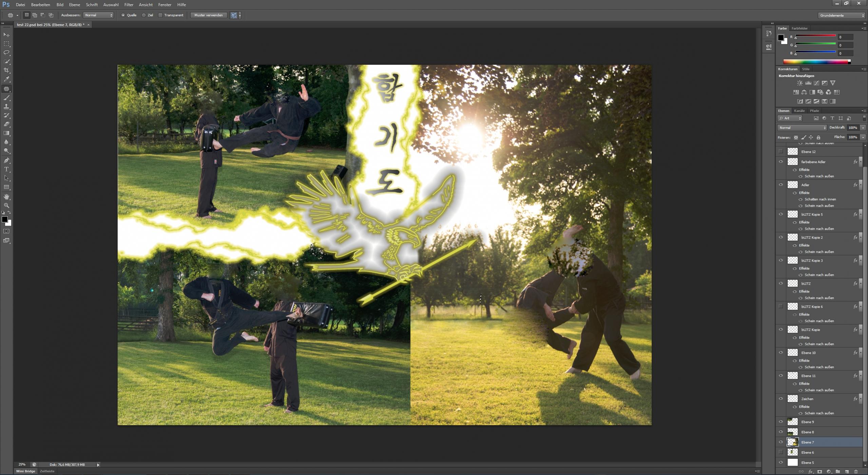Click the Muster verwenden button
The width and height of the screenshot is (868, 475).
click(209, 15)
